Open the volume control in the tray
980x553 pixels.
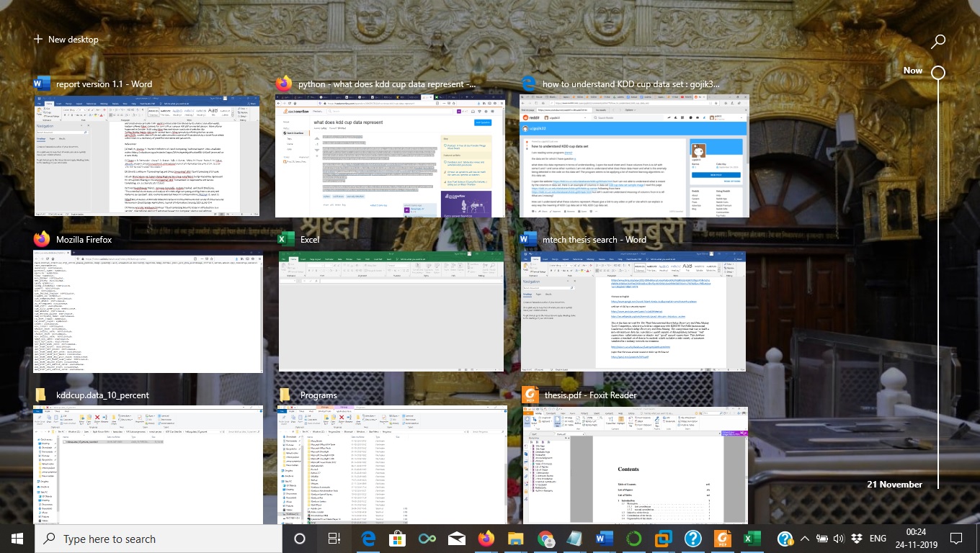(839, 539)
